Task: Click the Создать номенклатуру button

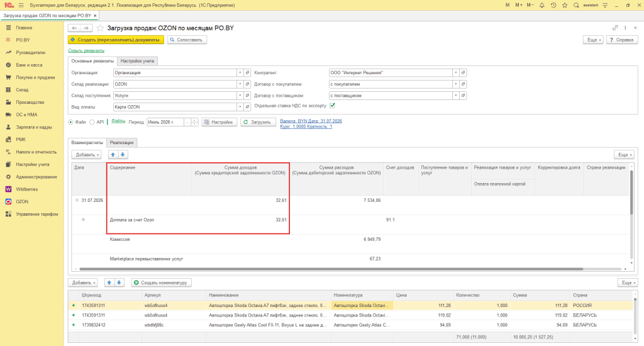Action: pyautogui.click(x=161, y=282)
